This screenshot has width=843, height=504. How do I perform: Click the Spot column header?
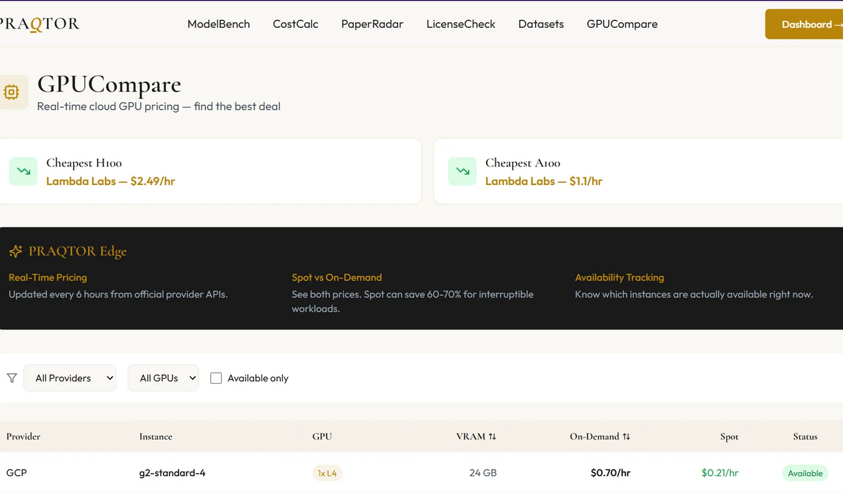(729, 436)
